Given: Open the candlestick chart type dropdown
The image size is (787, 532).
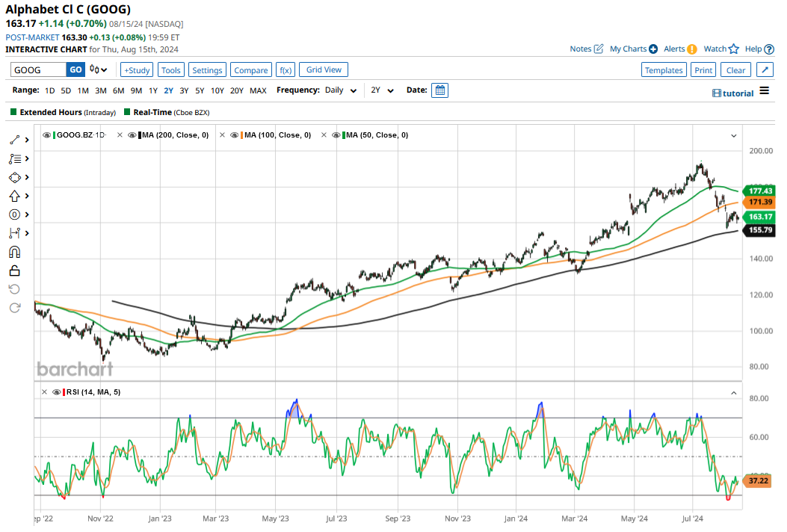Looking at the screenshot, I should [98, 70].
